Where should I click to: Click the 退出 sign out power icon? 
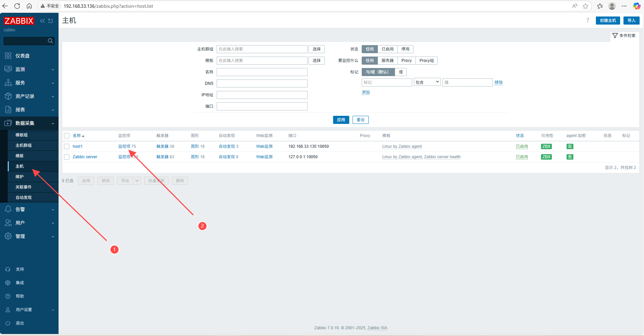[8, 323]
